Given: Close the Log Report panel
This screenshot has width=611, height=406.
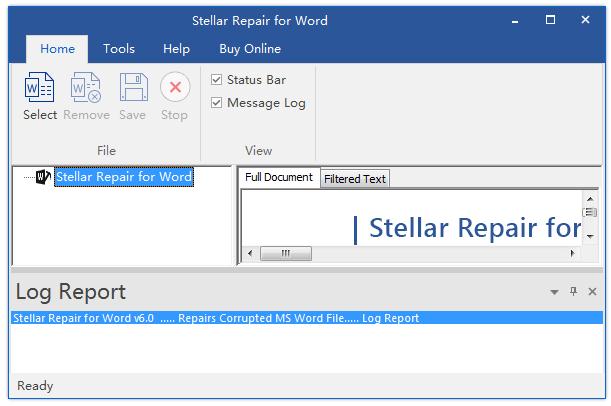Looking at the screenshot, I should (592, 291).
